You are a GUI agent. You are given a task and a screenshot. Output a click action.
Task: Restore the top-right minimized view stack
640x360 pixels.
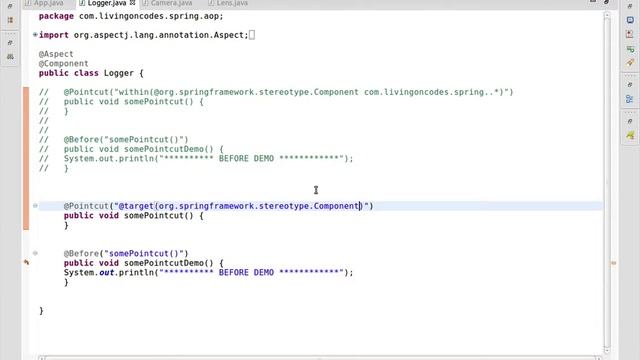630,6
